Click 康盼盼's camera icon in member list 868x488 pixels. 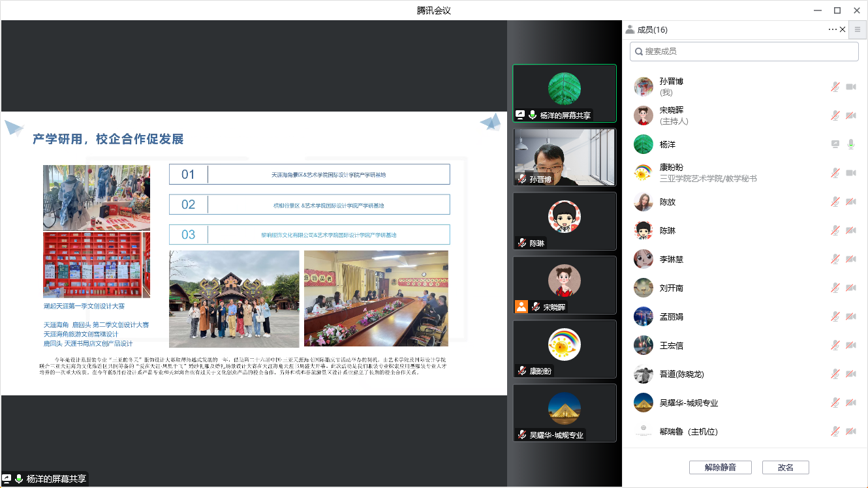[x=850, y=173]
